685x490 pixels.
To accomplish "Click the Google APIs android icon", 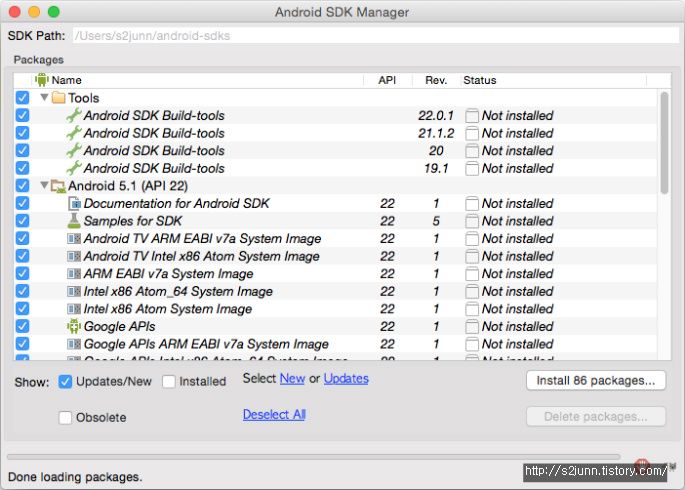I will [74, 326].
